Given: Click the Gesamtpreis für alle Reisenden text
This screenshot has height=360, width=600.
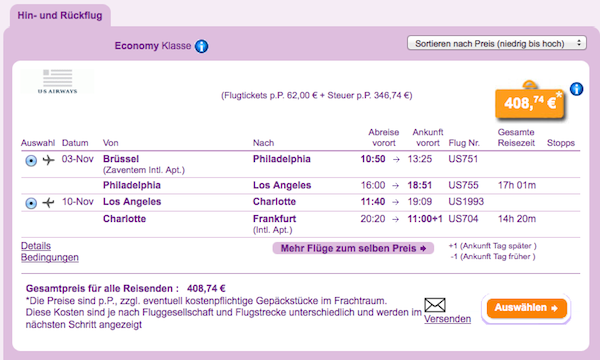Looking at the screenshot, I should (102, 288).
